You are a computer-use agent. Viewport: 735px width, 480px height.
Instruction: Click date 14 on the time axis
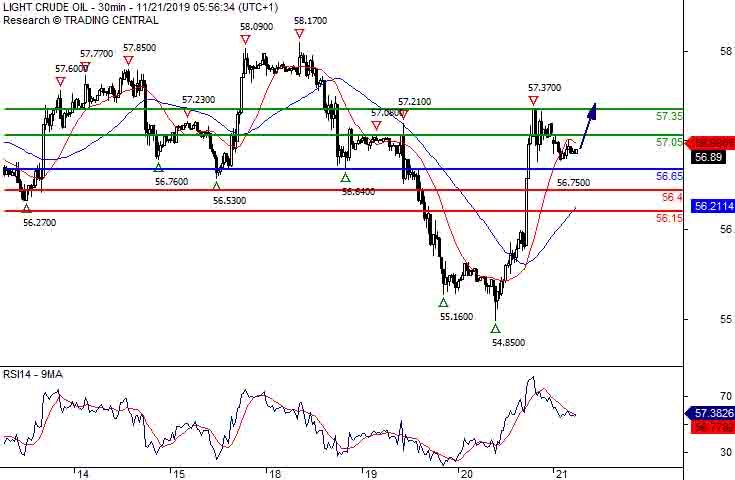pos(83,474)
